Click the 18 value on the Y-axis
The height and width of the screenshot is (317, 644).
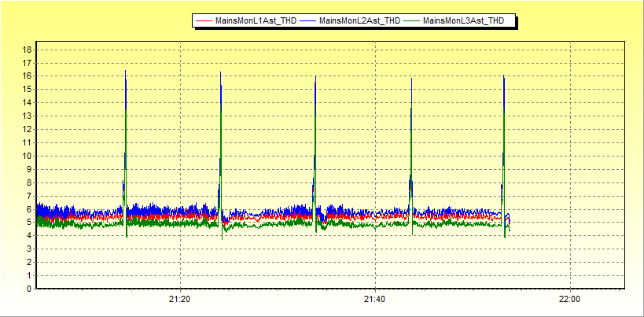pos(26,50)
